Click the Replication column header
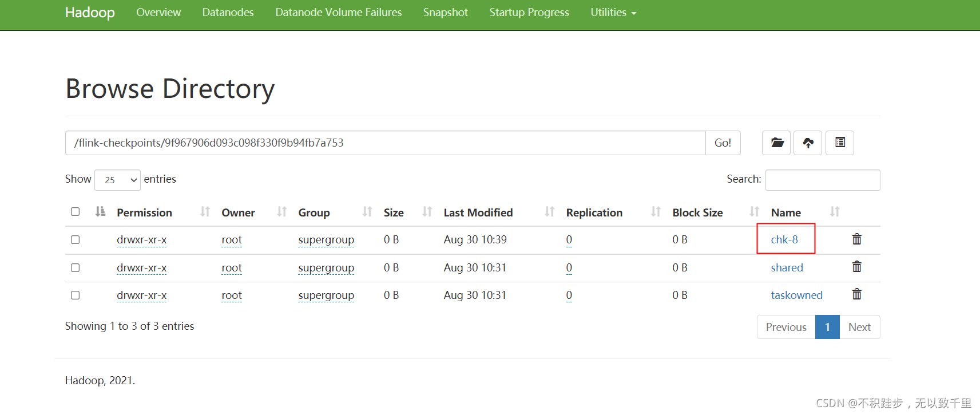This screenshot has height=414, width=980. (594, 212)
